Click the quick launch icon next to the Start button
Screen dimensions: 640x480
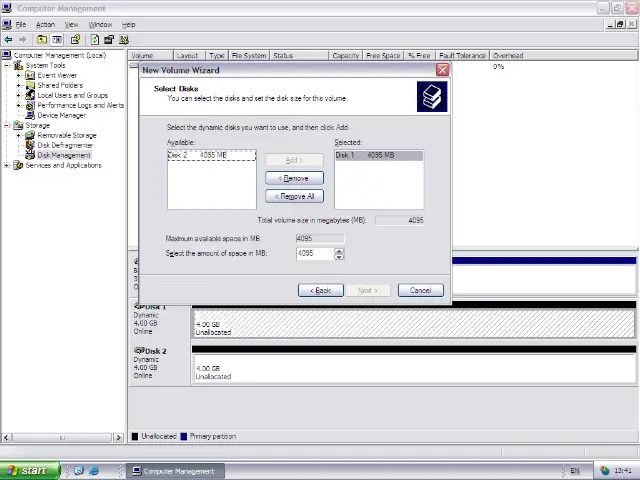coord(79,471)
